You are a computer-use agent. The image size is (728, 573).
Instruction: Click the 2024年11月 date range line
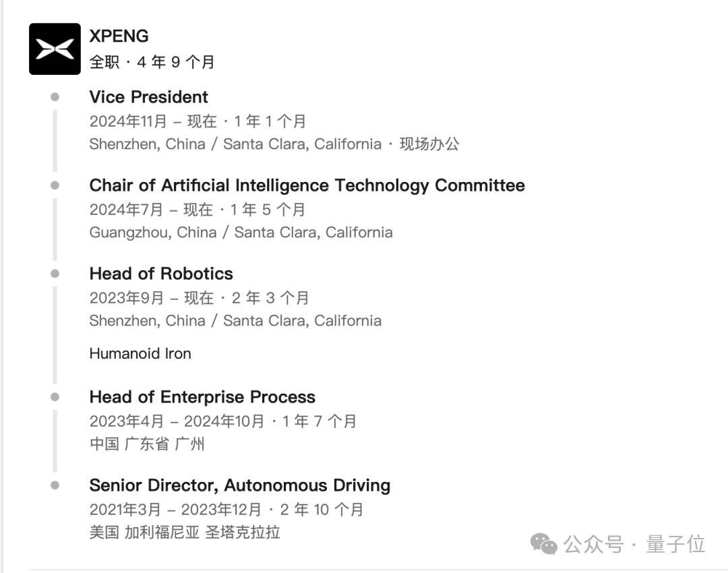click(198, 121)
